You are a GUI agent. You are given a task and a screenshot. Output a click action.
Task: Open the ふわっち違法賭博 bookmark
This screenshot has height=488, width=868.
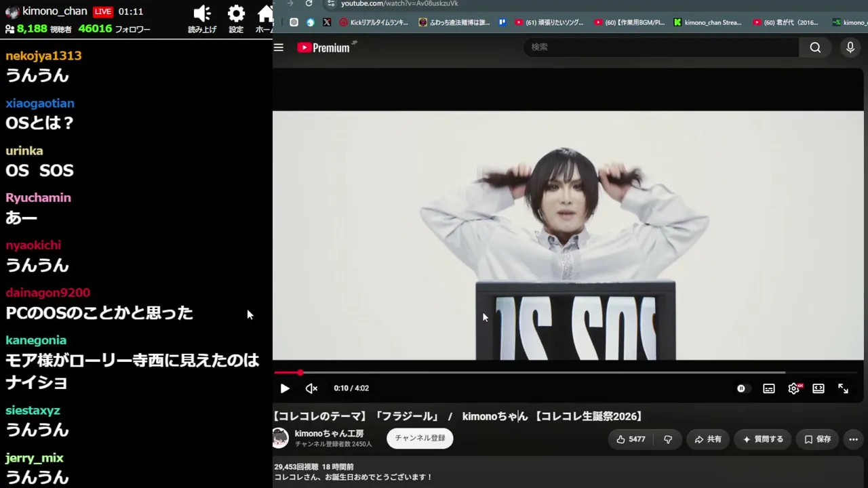click(454, 22)
